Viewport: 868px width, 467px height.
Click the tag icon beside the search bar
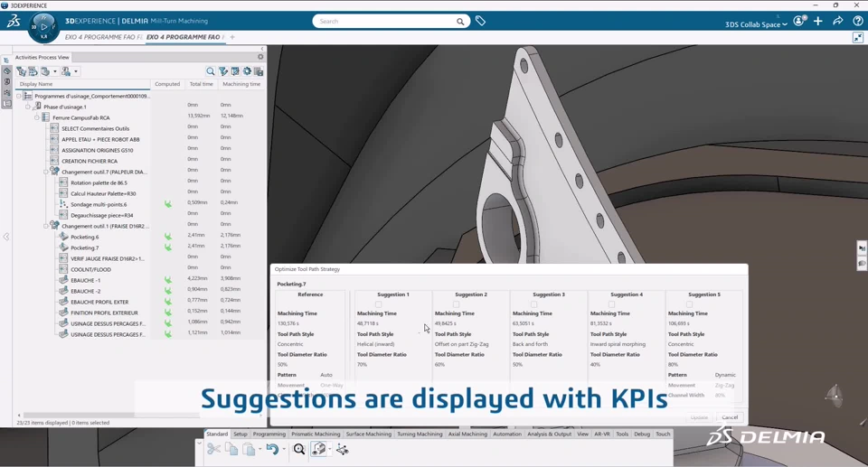point(480,21)
